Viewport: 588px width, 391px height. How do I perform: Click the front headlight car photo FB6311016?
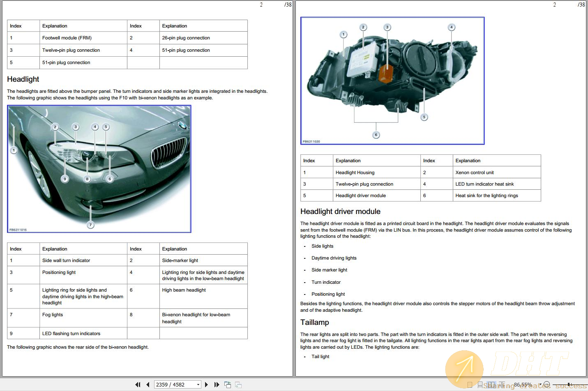tap(99, 169)
